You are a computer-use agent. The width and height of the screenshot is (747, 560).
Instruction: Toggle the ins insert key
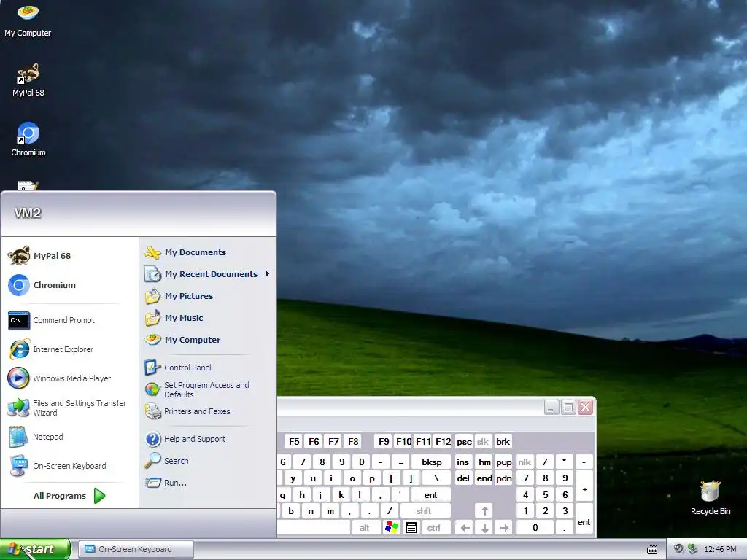462,462
